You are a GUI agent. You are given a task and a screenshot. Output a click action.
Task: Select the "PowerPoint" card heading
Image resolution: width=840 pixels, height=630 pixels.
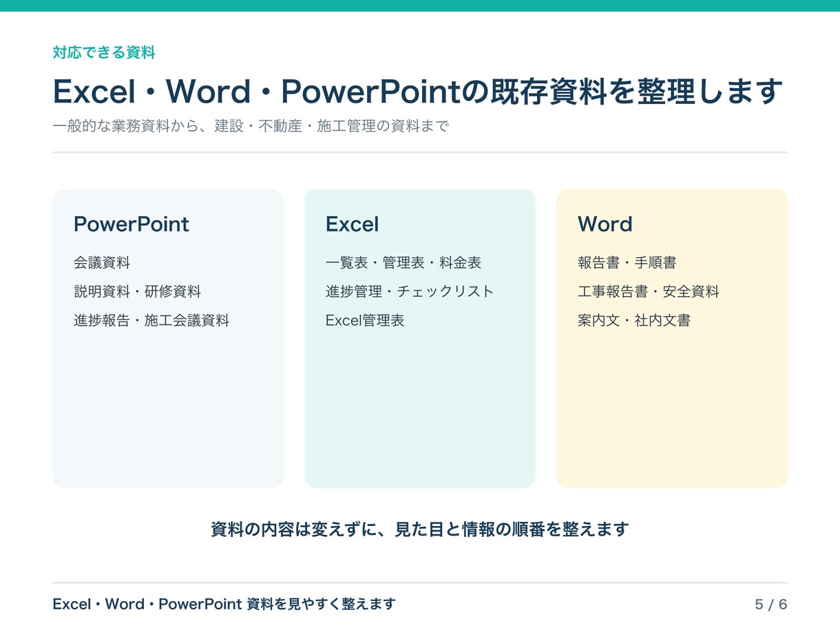click(x=132, y=224)
